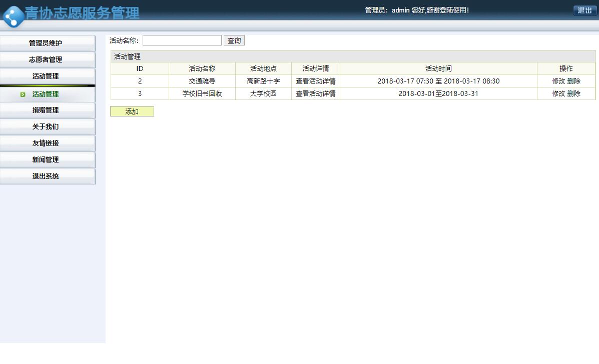
Task: Click the 活动名称 text input field
Action: click(182, 39)
